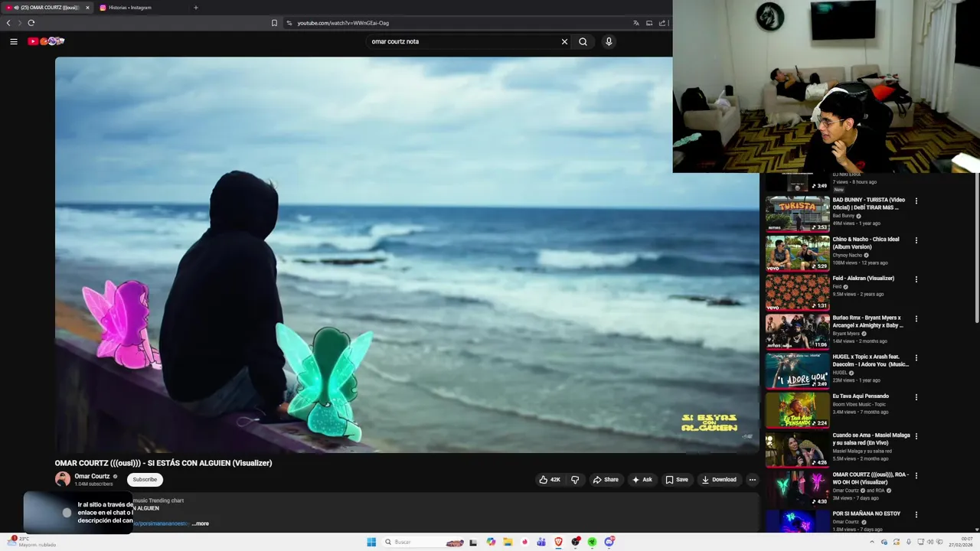Open the translate page icon in address bar
Screen dimensions: 980x551
pyautogui.click(x=635, y=23)
